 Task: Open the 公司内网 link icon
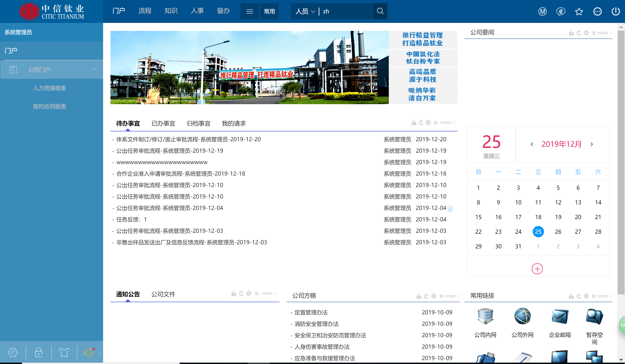485,316
